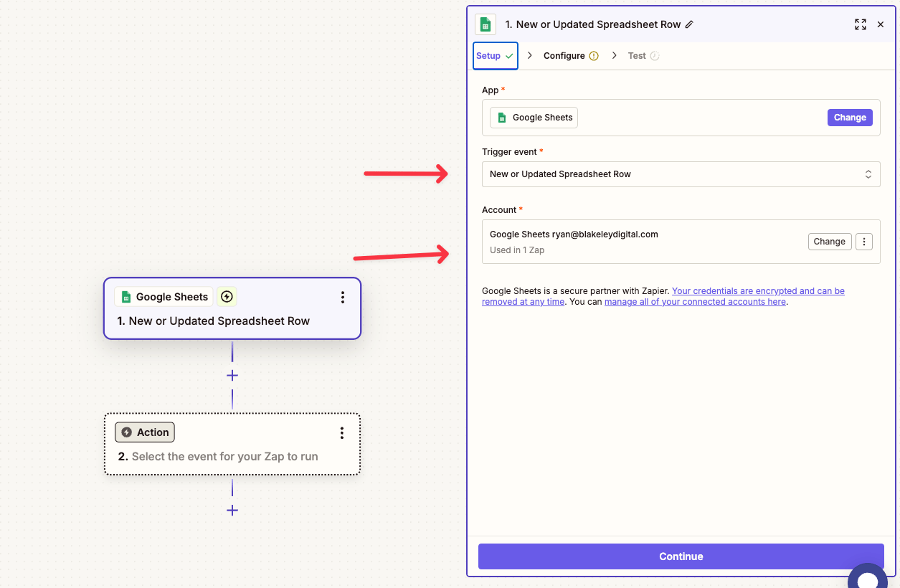Click the '1. New or Updated Spreadsheet Row' panel title
The image size is (900, 588).
[593, 24]
